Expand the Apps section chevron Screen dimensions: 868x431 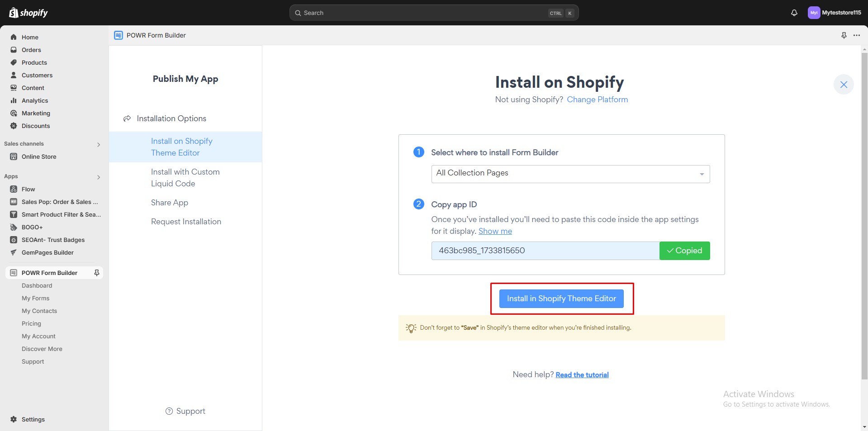[x=99, y=177]
